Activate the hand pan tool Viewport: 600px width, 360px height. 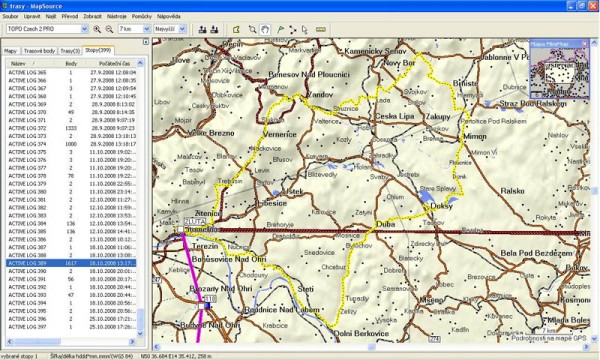265,29
